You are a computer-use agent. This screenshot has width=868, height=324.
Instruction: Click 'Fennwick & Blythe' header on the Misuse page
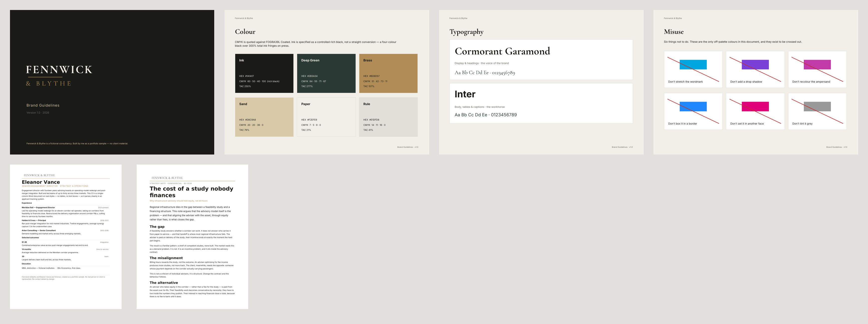(x=672, y=18)
